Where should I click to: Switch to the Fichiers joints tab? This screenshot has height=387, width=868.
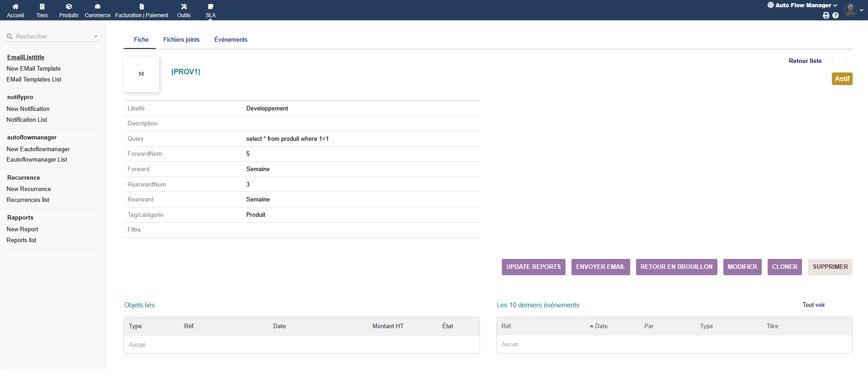181,40
